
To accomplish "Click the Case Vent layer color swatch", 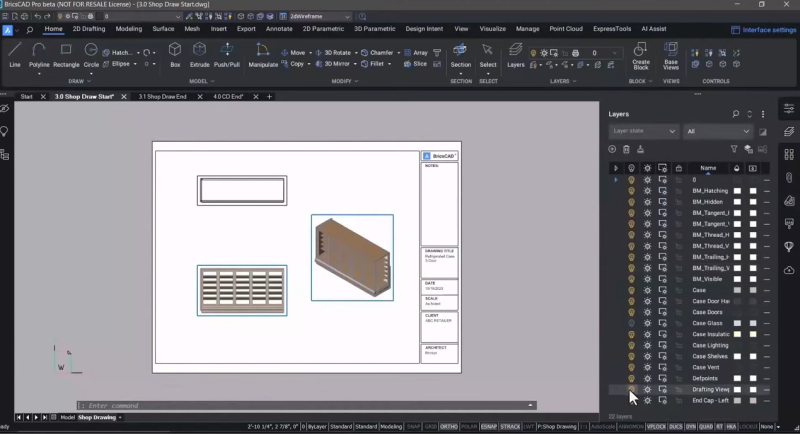I will (x=738, y=367).
